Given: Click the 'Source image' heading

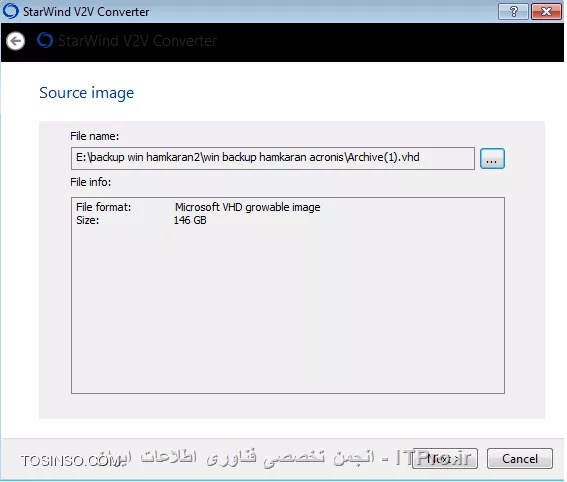Looking at the screenshot, I should 86,93.
